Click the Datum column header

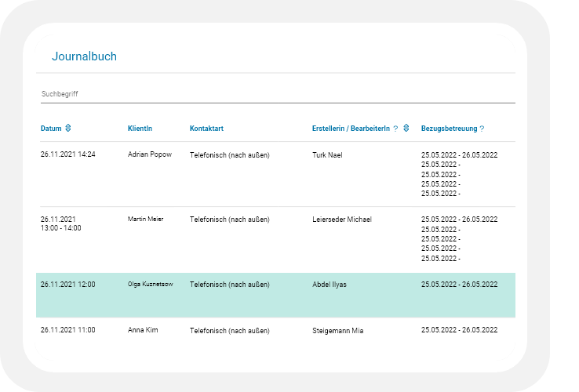click(51, 129)
